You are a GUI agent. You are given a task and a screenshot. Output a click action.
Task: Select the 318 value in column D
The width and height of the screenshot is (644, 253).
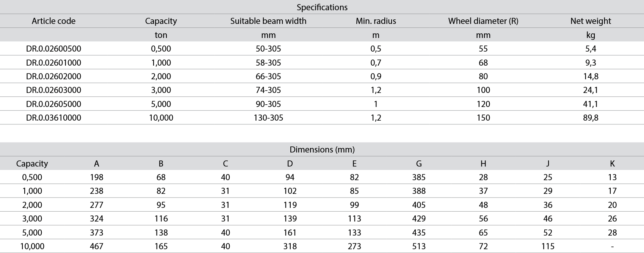[290, 247]
